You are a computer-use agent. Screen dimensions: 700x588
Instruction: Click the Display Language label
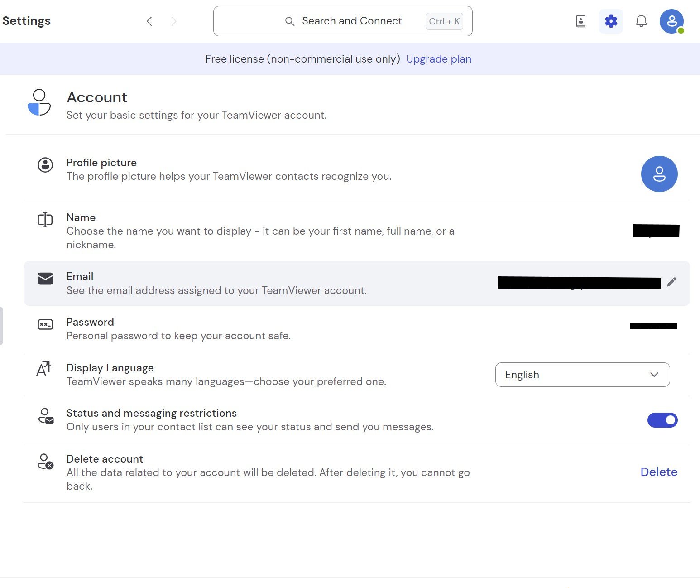point(110,368)
